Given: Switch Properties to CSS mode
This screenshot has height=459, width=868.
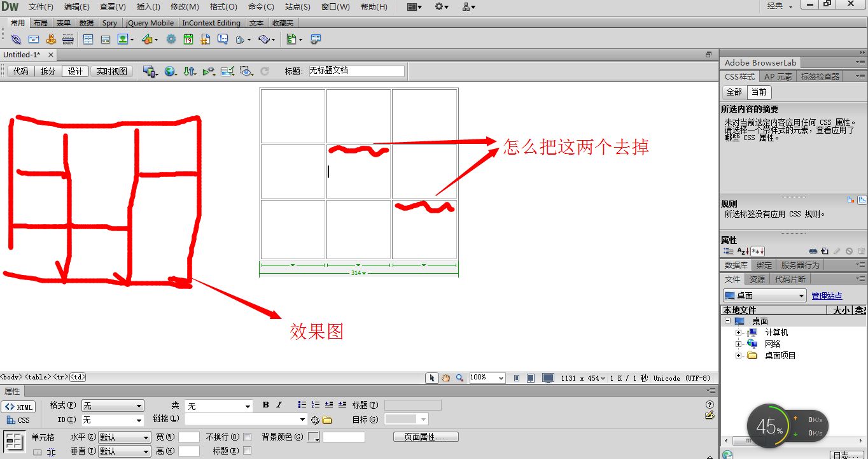Looking at the screenshot, I should (18, 420).
